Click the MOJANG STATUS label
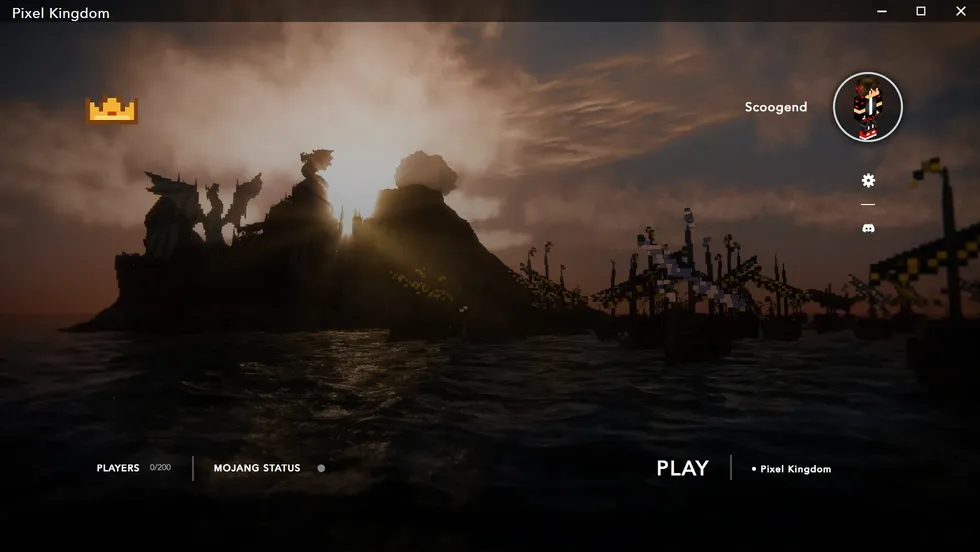The width and height of the screenshot is (980, 552). pos(257,468)
